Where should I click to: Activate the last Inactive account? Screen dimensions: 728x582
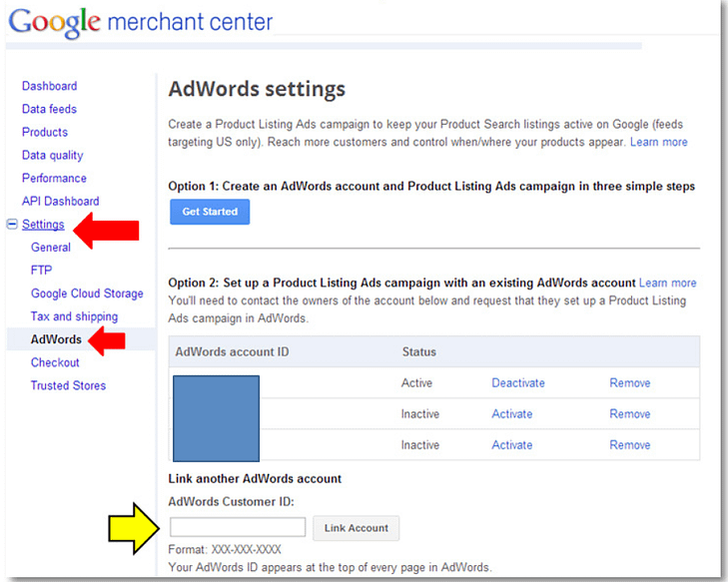512,445
